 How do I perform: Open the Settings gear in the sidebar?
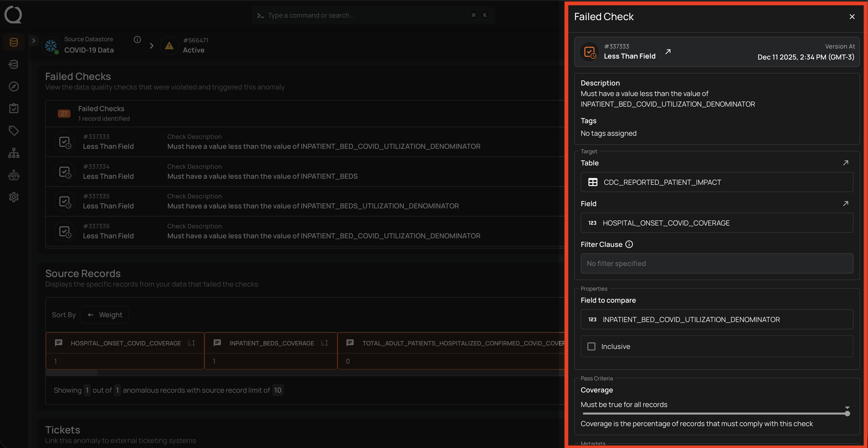click(14, 197)
